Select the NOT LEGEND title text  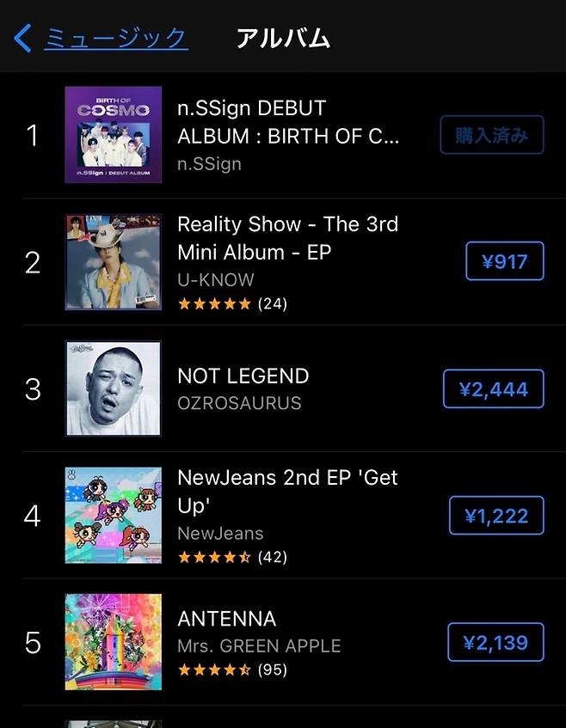(243, 376)
